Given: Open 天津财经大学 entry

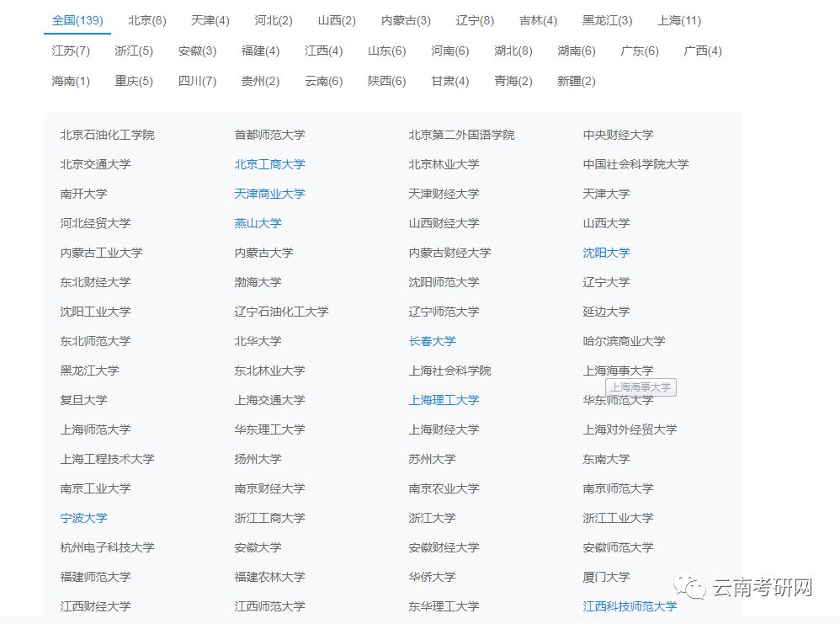Looking at the screenshot, I should click(444, 194).
